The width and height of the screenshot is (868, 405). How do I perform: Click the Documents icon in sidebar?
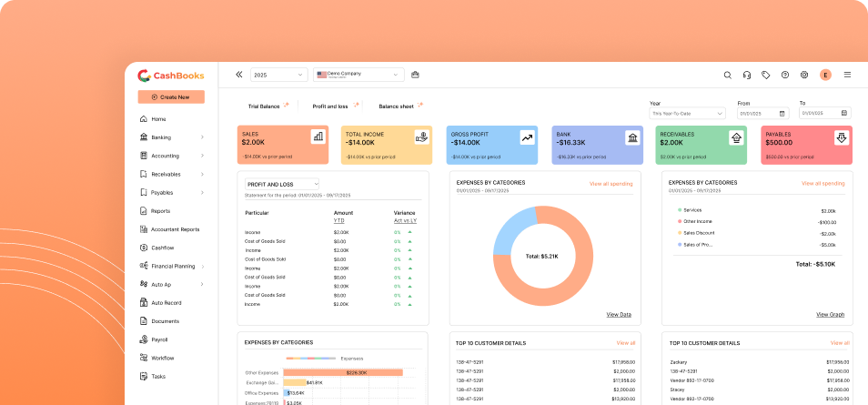point(144,320)
